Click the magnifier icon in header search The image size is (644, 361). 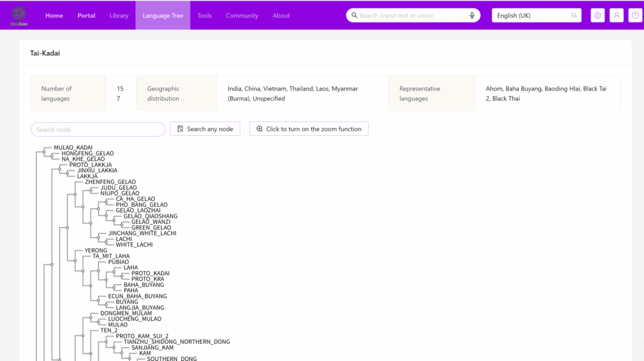point(355,16)
